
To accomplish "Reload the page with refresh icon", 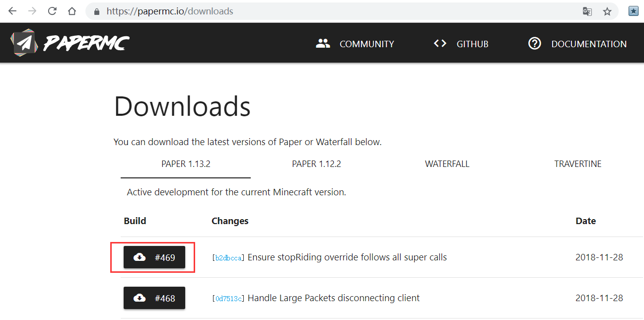I will (52, 11).
